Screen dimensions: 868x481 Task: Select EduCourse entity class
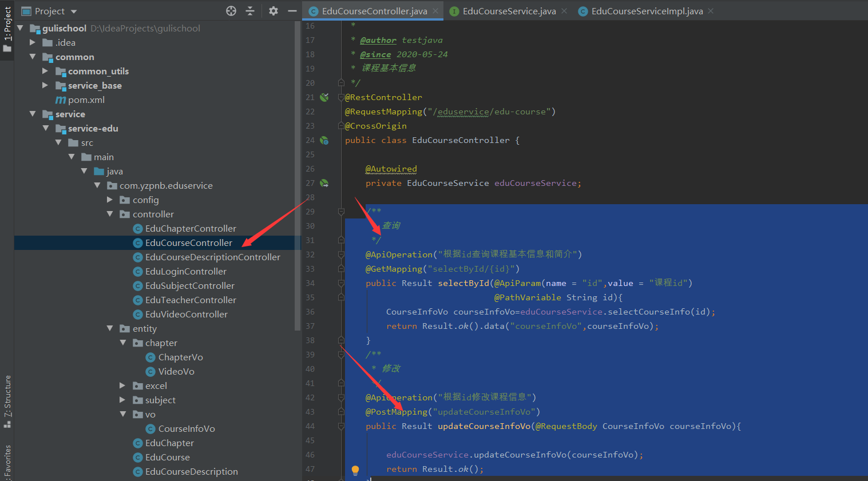(x=161, y=457)
